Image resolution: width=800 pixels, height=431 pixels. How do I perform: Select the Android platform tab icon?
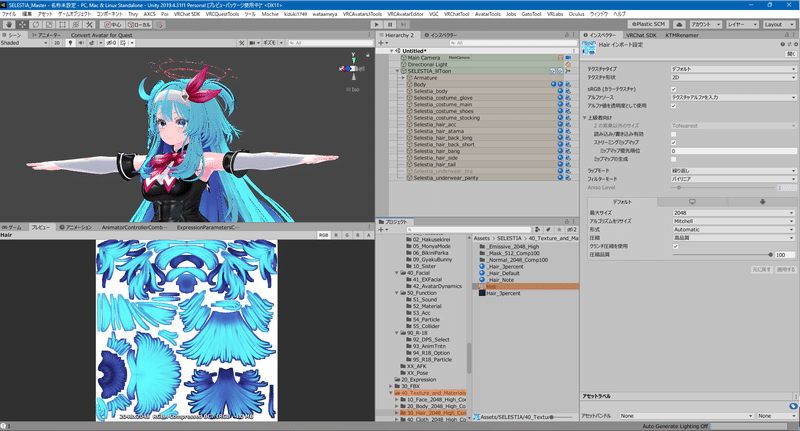pyautogui.click(x=762, y=202)
